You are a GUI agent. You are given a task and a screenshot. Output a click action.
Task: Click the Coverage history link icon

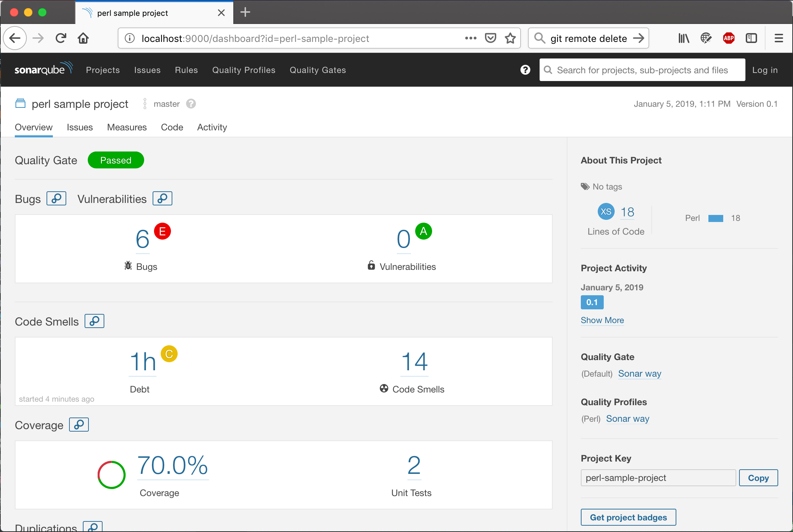point(79,425)
